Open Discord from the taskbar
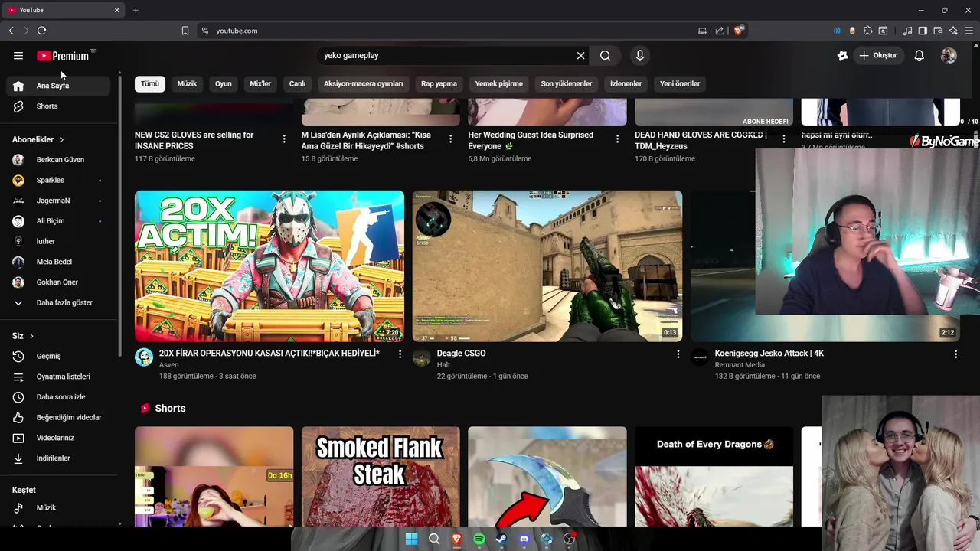The width and height of the screenshot is (980, 551). tap(524, 539)
